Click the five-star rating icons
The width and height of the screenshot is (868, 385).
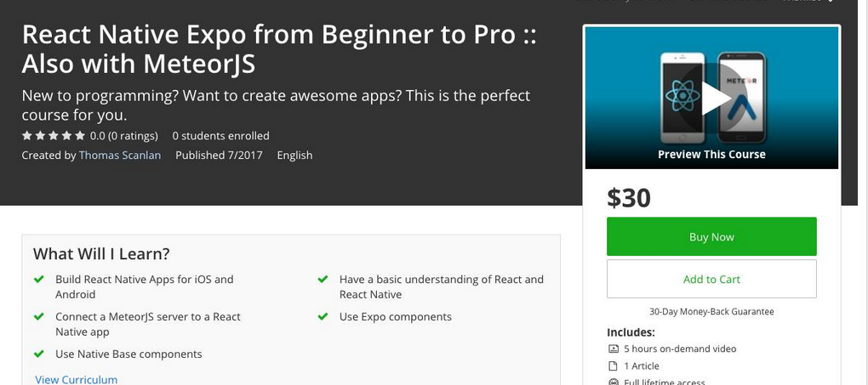[54, 136]
